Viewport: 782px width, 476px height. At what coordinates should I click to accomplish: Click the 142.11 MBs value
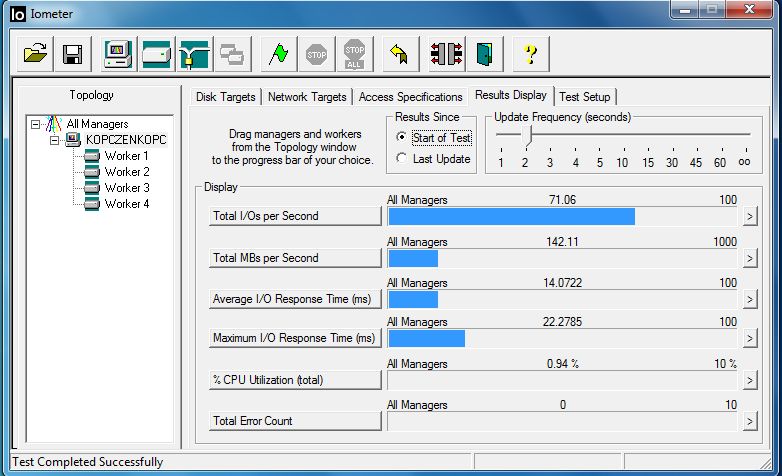point(562,242)
